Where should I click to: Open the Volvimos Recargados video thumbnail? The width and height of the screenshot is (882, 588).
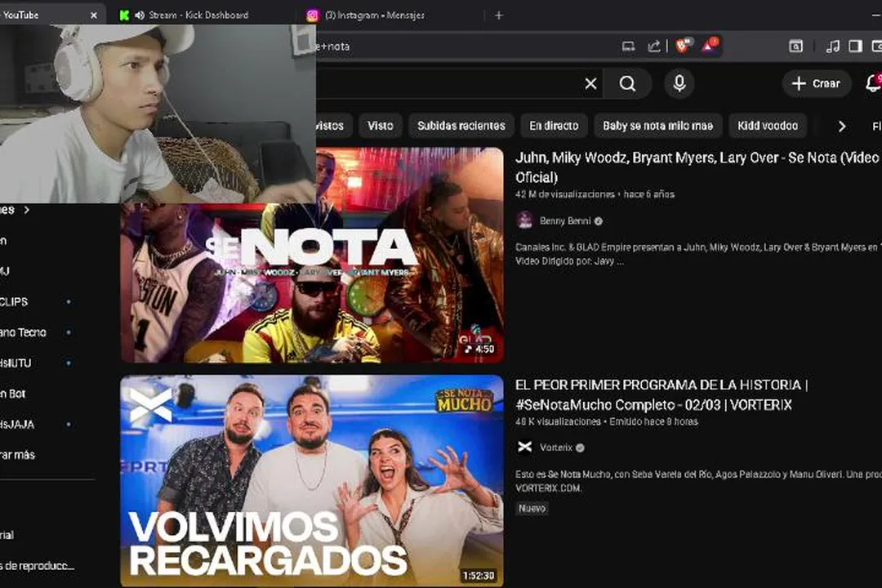(312, 481)
